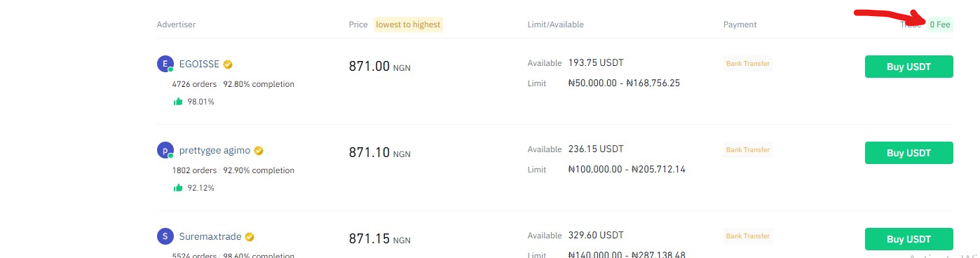Click the Limit/Available column header
980x258 pixels.
555,25
